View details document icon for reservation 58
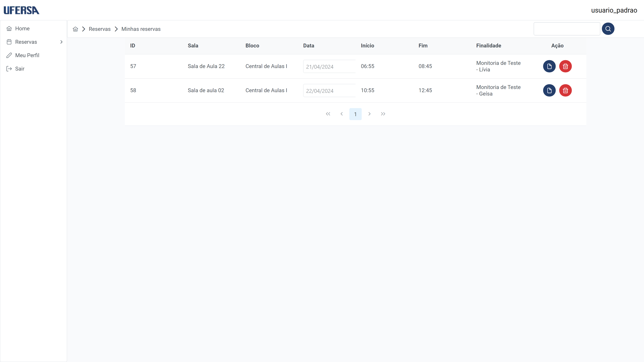This screenshot has height=362, width=644. pos(549,90)
